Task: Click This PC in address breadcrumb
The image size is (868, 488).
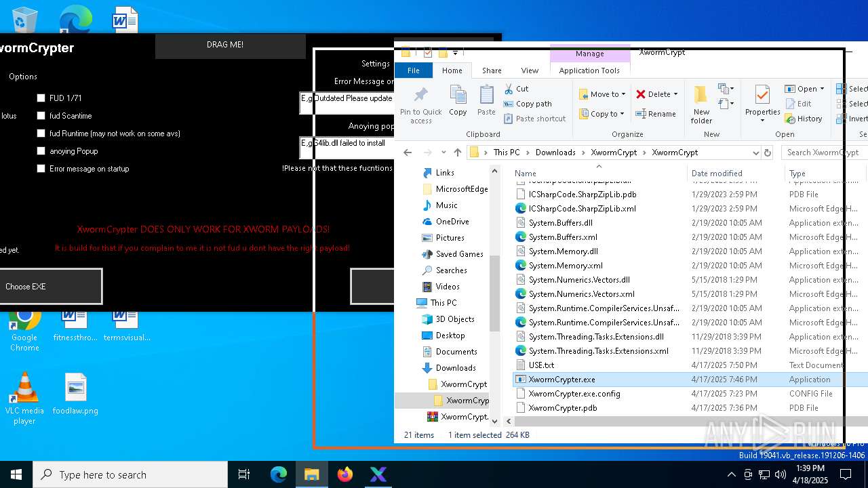Action: (x=506, y=152)
